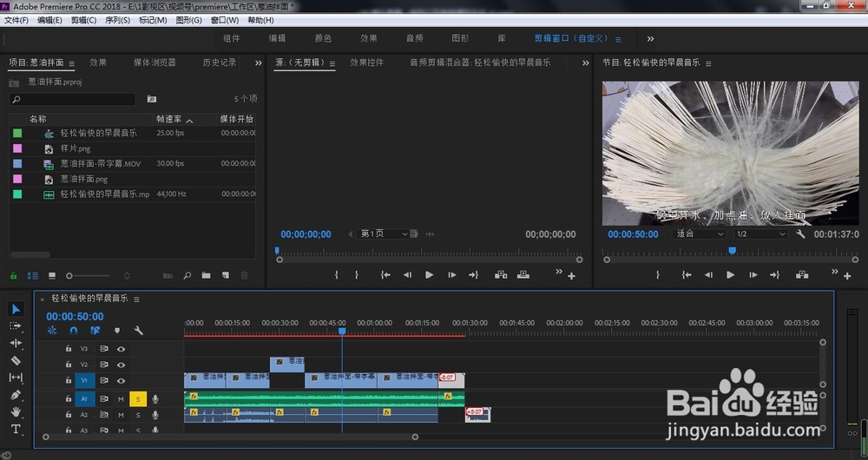The width and height of the screenshot is (868, 460).
Task: Click green label swatch of 轻松愉快的早晨音乐 sequence
Action: click(x=17, y=133)
